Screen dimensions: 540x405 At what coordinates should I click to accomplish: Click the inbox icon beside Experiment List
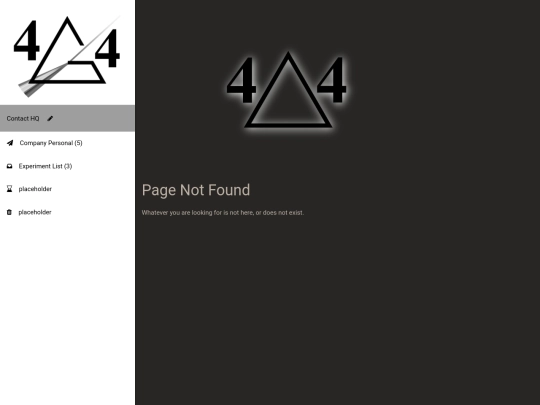pos(9,166)
